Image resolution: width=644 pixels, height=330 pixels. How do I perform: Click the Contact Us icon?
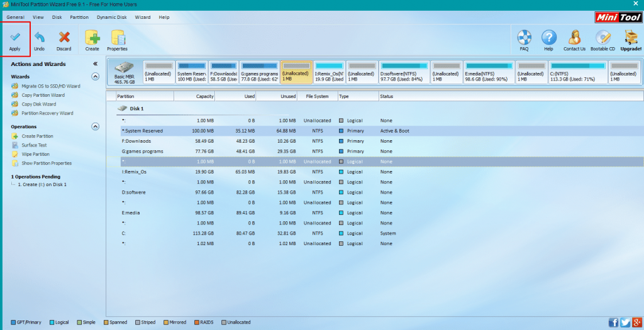tap(574, 37)
